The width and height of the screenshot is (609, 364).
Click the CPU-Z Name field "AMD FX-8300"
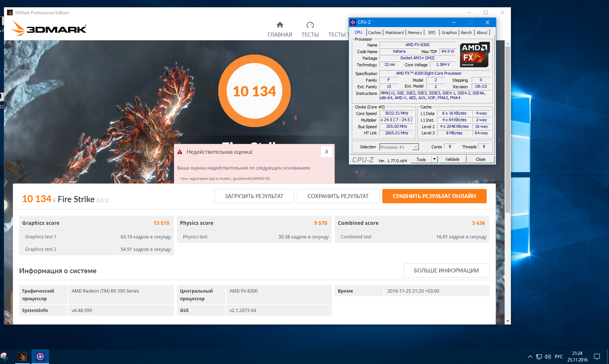tap(417, 45)
